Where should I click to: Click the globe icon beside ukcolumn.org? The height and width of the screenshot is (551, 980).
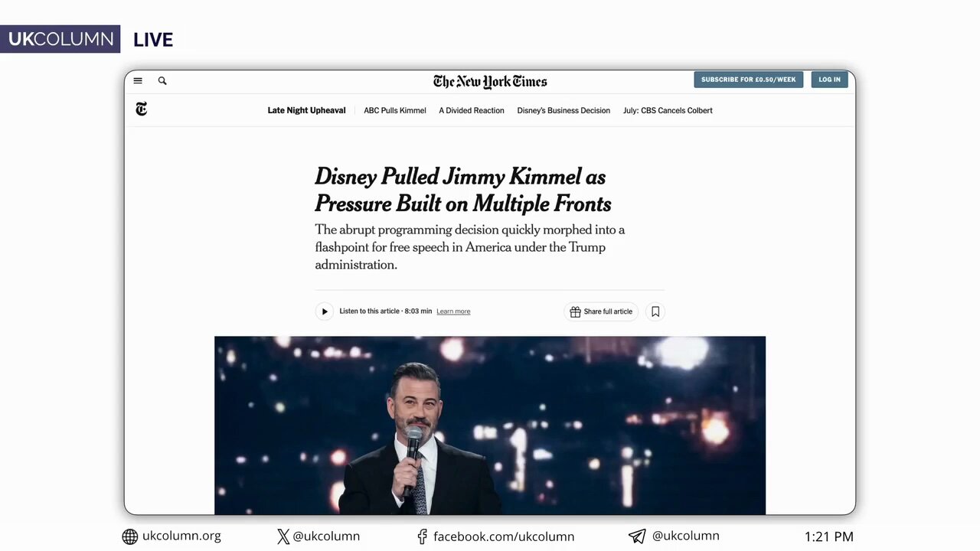coord(130,536)
